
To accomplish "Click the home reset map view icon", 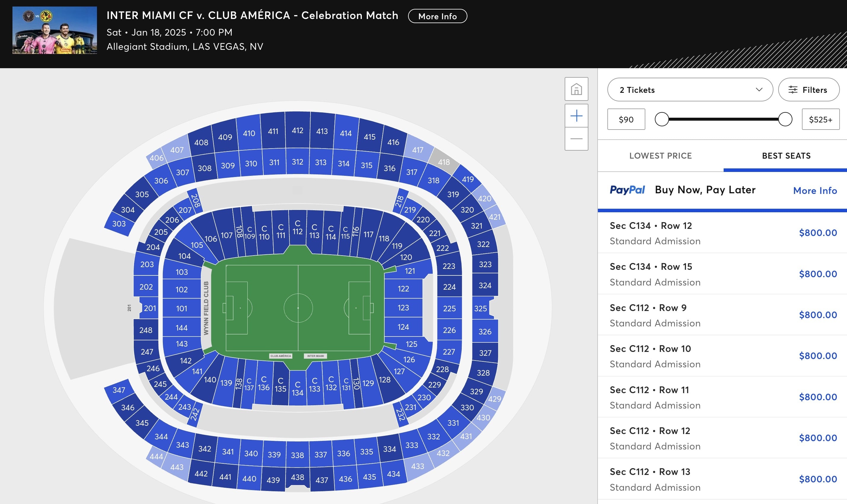I will click(576, 89).
